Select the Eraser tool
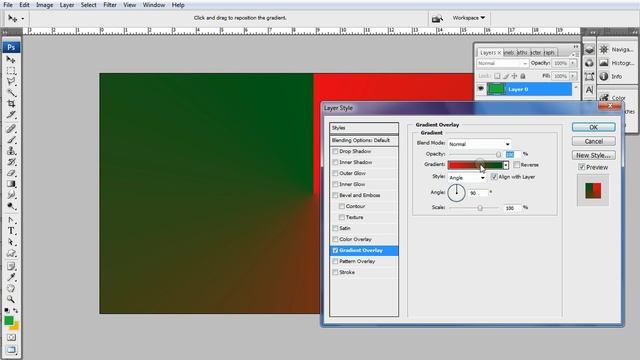 (x=11, y=173)
